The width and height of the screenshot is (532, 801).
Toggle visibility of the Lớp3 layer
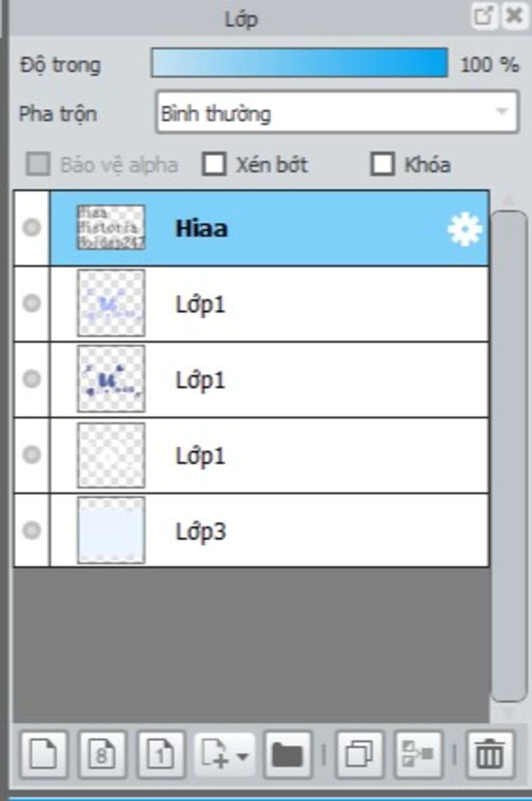32,530
